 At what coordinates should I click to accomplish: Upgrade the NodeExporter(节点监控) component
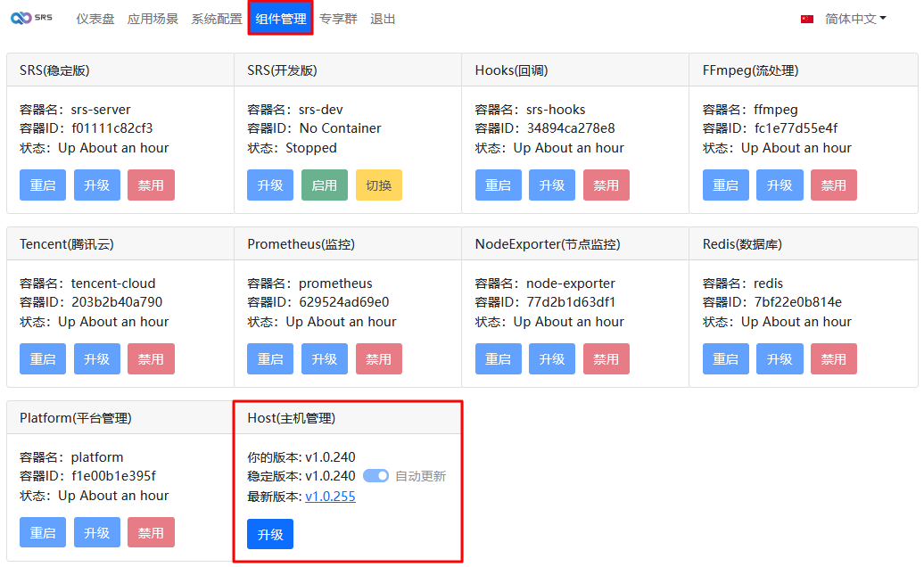[551, 358]
